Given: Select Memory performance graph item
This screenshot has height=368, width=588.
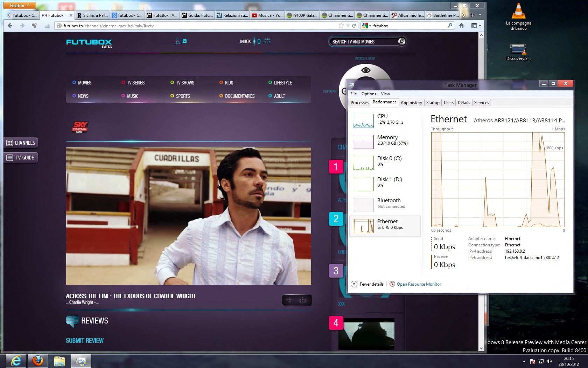Looking at the screenshot, I should 385,141.
